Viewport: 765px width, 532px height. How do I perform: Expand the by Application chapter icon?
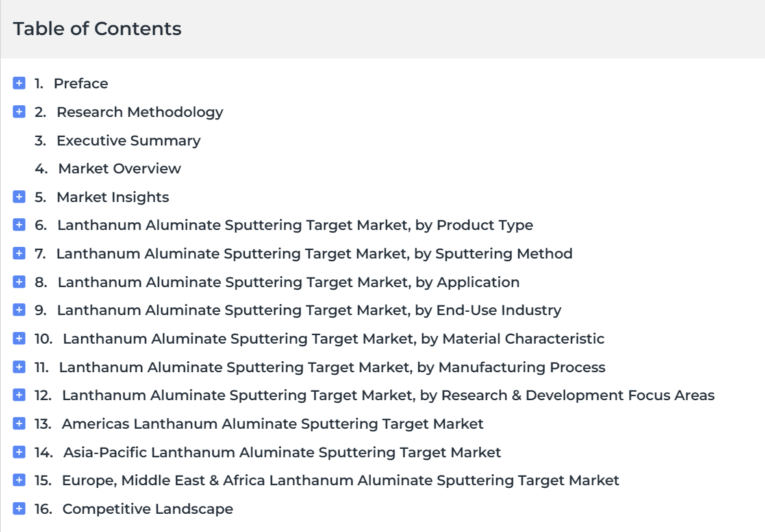pos(19,282)
